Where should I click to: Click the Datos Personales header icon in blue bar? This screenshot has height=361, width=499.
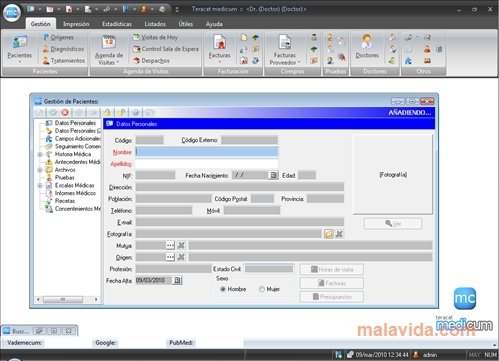tap(110, 124)
